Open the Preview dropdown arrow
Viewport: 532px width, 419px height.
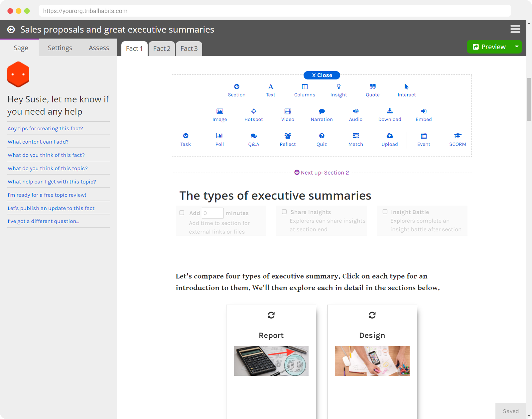coord(516,47)
